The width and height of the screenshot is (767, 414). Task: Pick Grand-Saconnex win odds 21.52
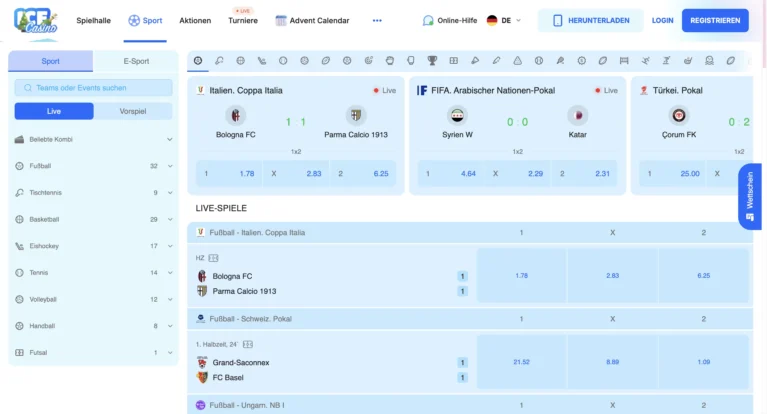click(x=521, y=362)
